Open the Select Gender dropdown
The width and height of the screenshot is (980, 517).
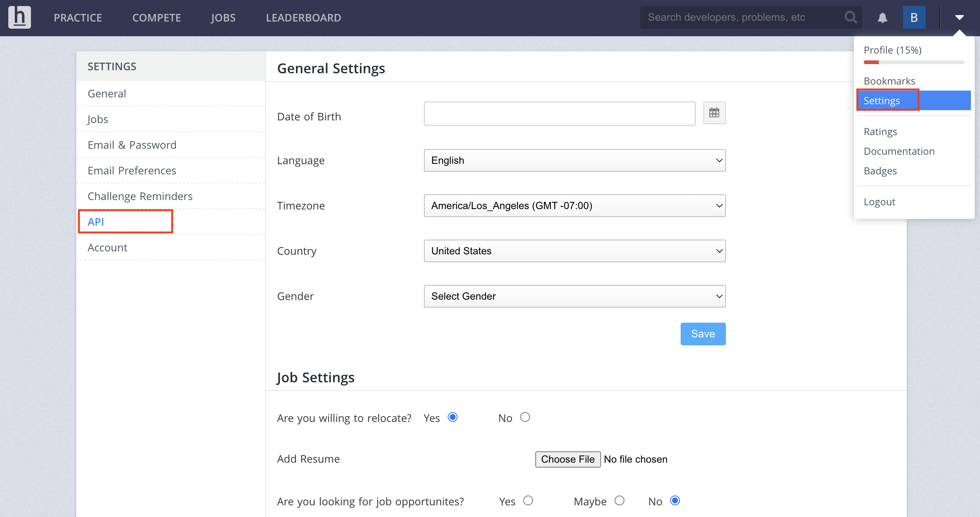574,296
